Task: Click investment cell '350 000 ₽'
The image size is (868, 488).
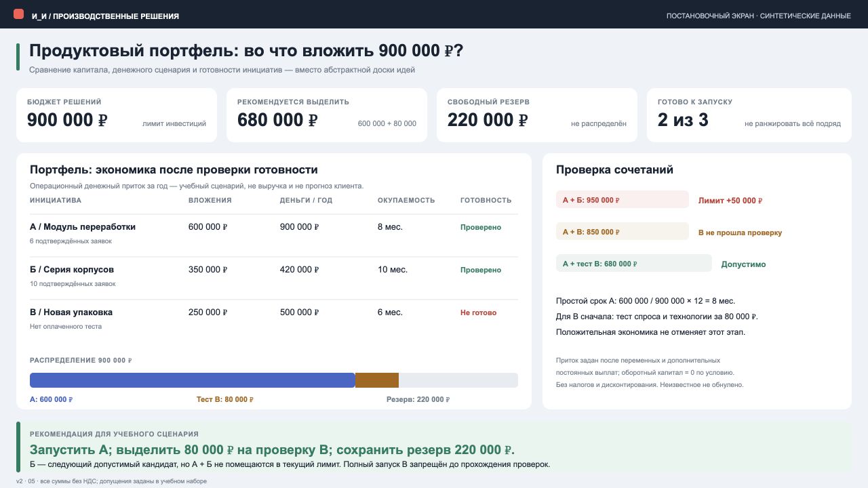Action: 208,270
